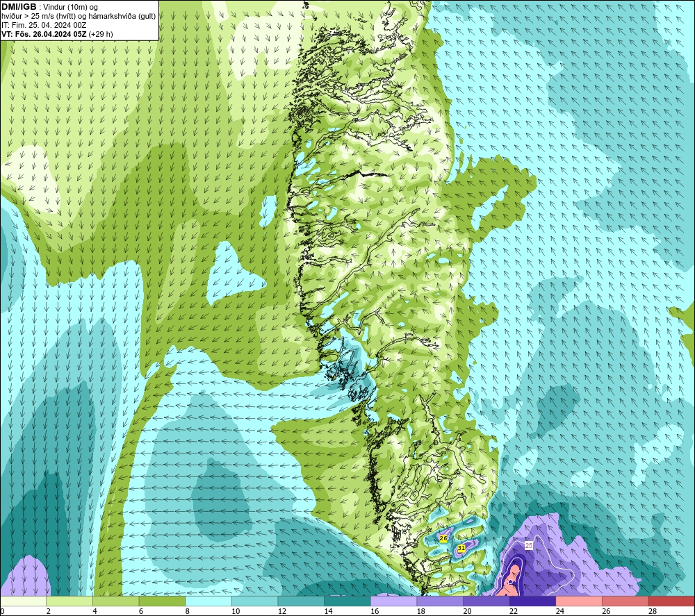This screenshot has height=616, width=695.
Task: Click the legend scale number 12
Action: point(282,611)
